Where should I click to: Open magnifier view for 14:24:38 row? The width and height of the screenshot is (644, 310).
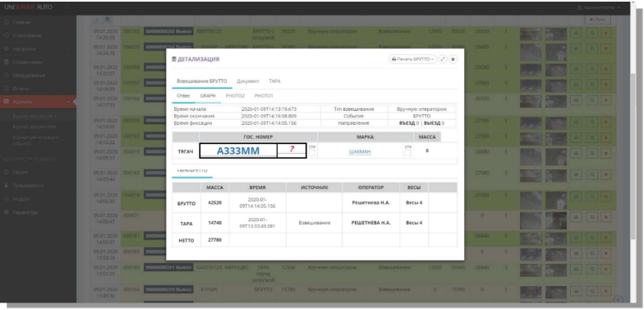click(591, 49)
